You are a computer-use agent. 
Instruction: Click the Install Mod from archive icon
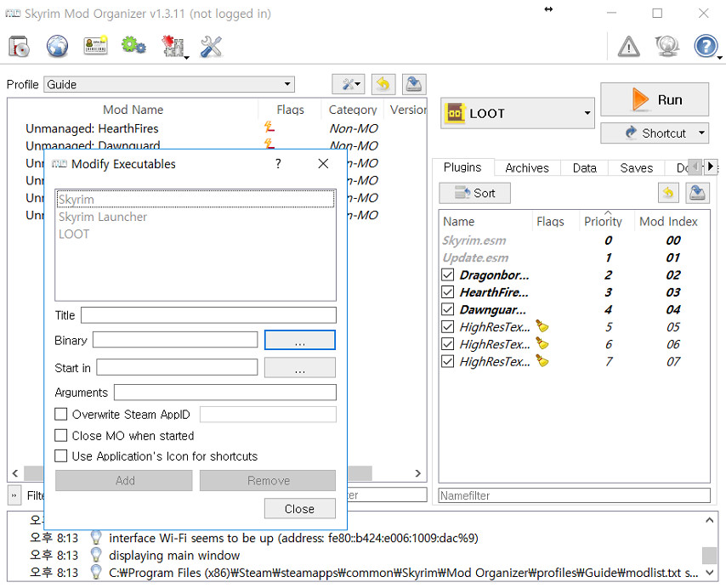coord(19,46)
